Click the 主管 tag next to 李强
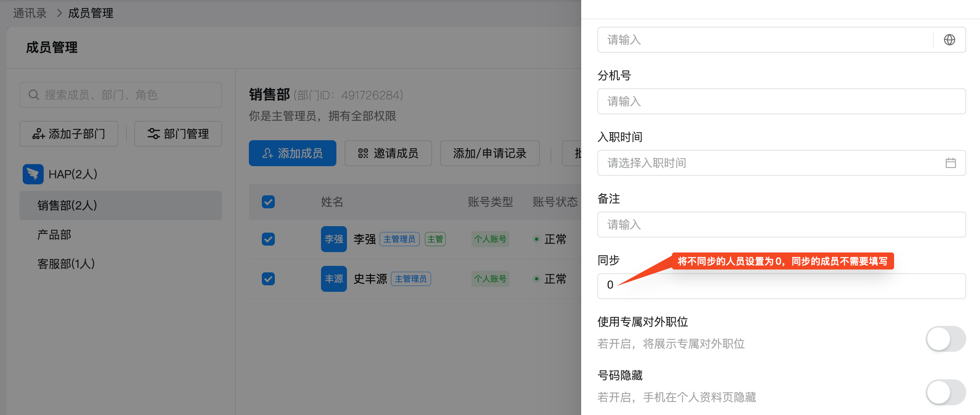This screenshot has width=980, height=415. tap(435, 239)
